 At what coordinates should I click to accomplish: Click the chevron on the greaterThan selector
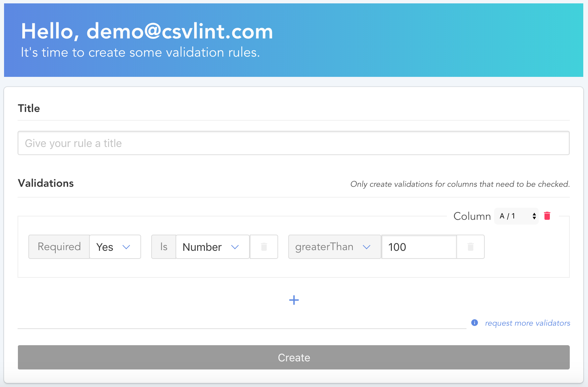(x=367, y=247)
